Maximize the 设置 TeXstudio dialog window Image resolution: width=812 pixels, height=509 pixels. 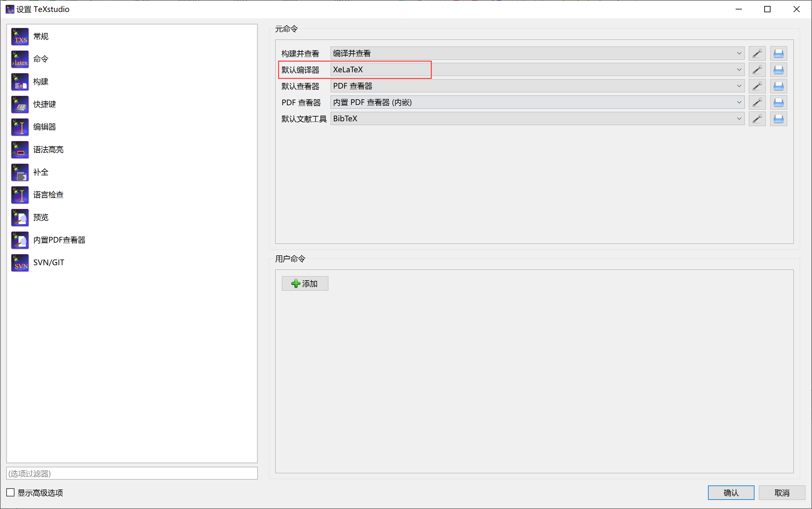coord(767,9)
